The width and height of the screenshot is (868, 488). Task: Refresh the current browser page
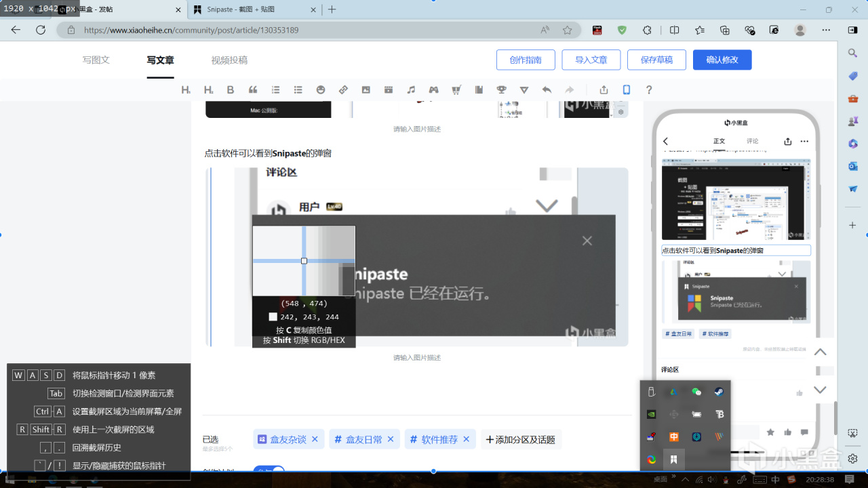click(x=41, y=30)
